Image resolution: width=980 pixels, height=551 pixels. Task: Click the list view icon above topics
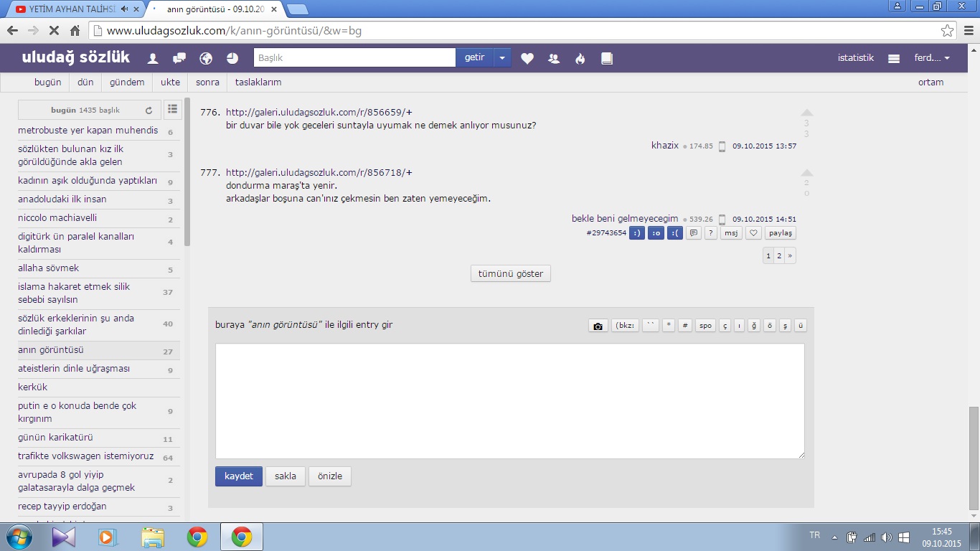coord(172,109)
